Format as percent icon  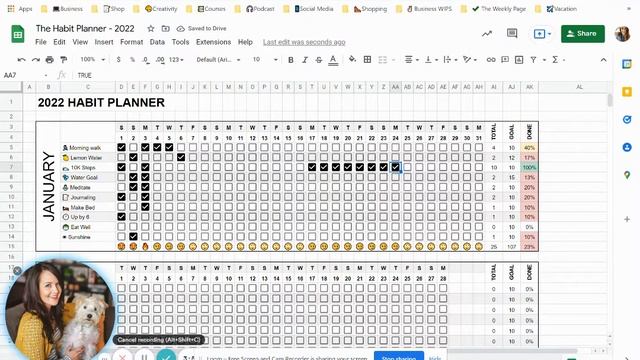[132, 60]
